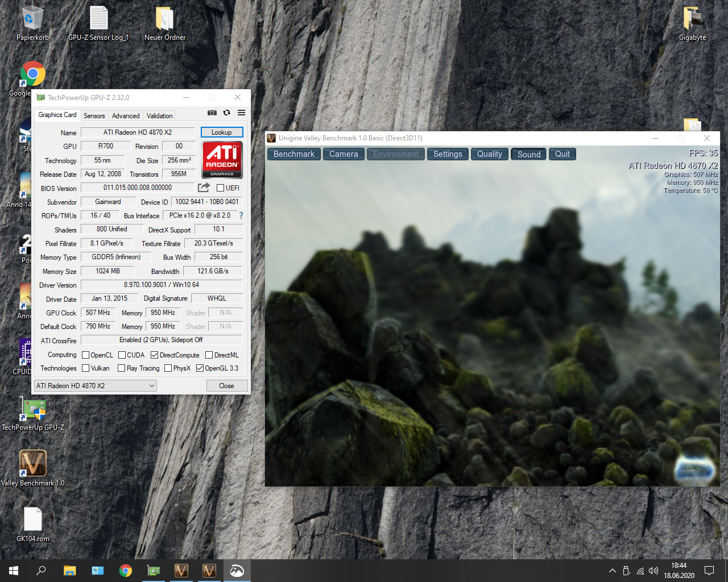
Task: Click the Windows Start button
Action: point(14,571)
